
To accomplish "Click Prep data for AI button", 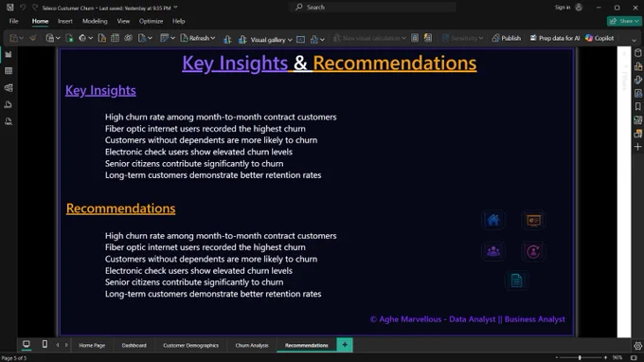I will click(x=554, y=38).
